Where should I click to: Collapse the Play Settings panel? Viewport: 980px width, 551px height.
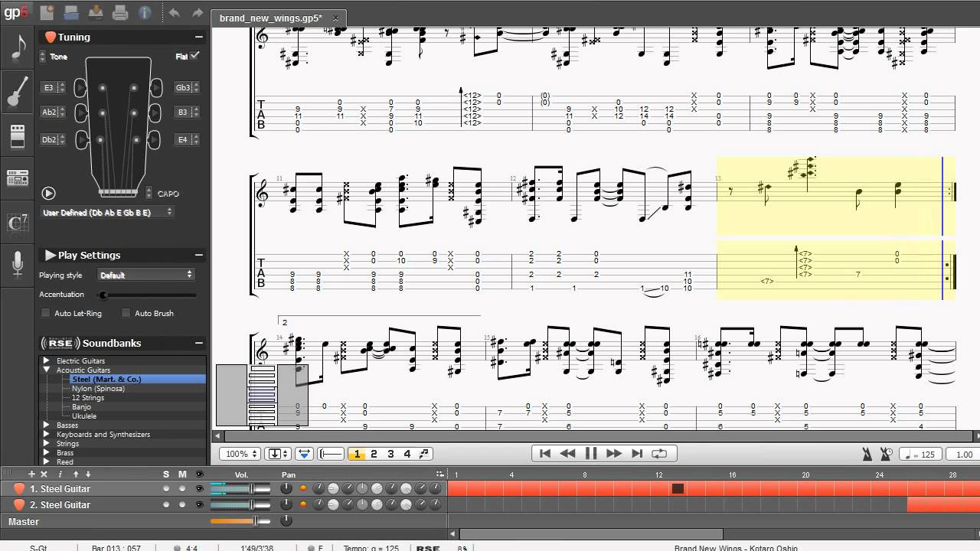pos(198,255)
